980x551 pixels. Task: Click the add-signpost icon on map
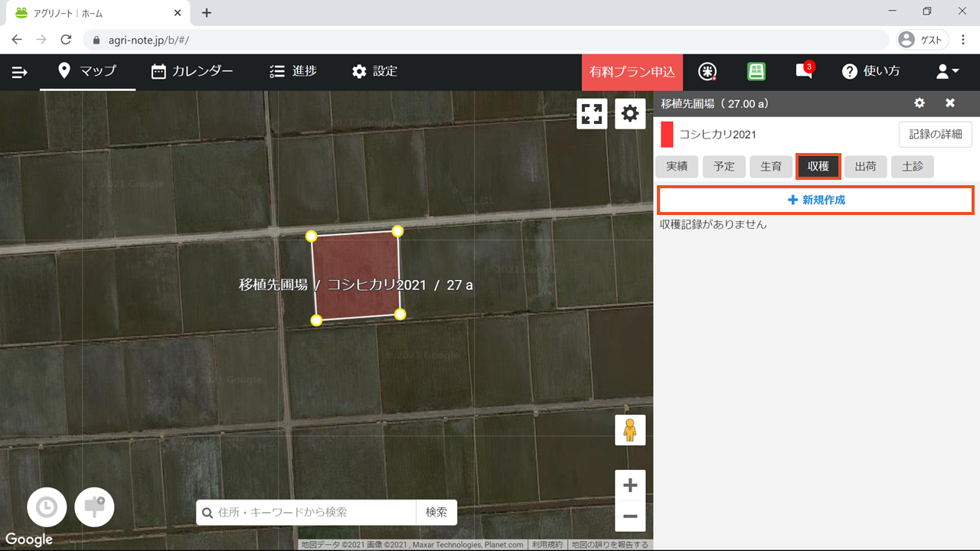[94, 507]
